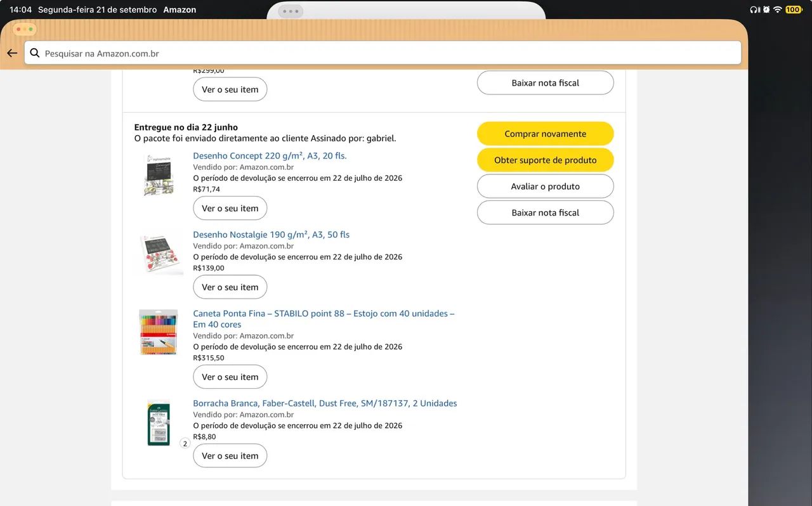This screenshot has width=812, height=506.
Task: Click the Amazon app name in status bar
Action: pos(180,10)
